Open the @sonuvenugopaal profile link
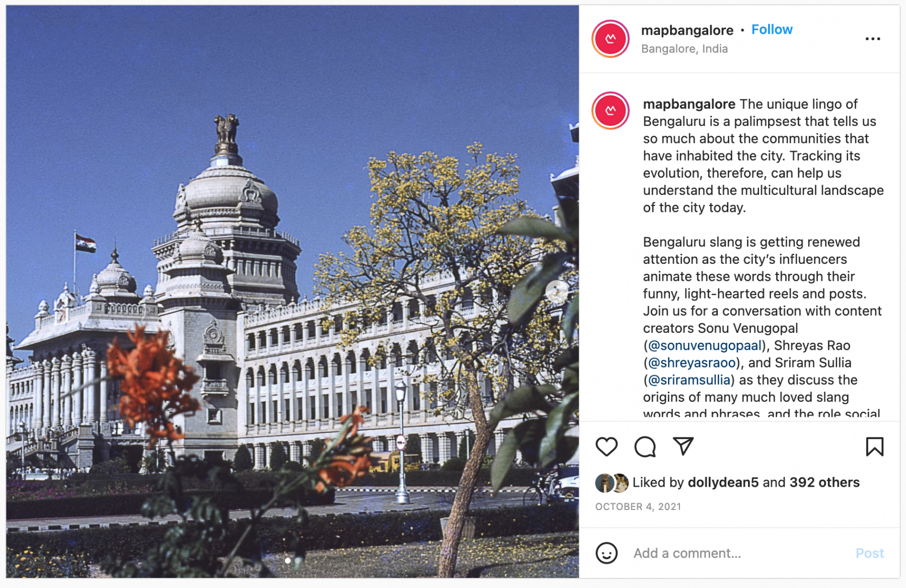Image resolution: width=906 pixels, height=588 pixels. pyautogui.click(x=705, y=345)
